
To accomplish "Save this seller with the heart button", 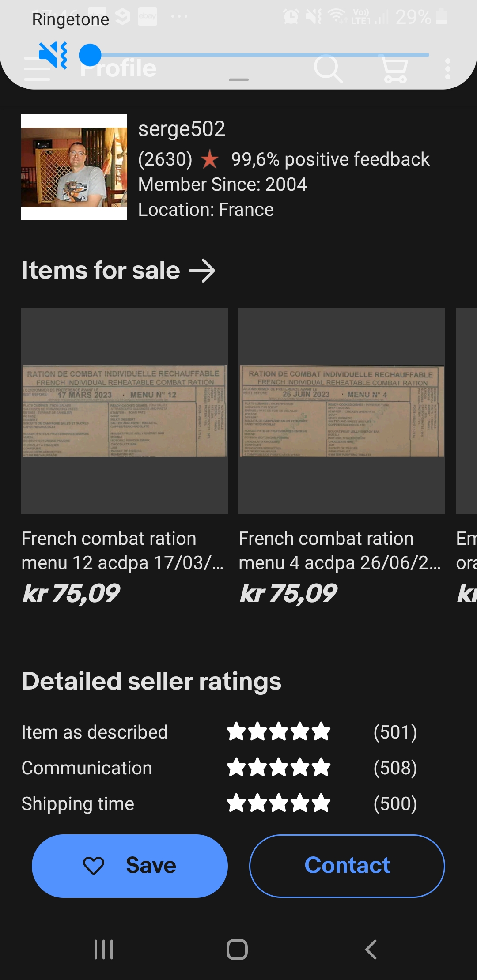I will coord(129,866).
